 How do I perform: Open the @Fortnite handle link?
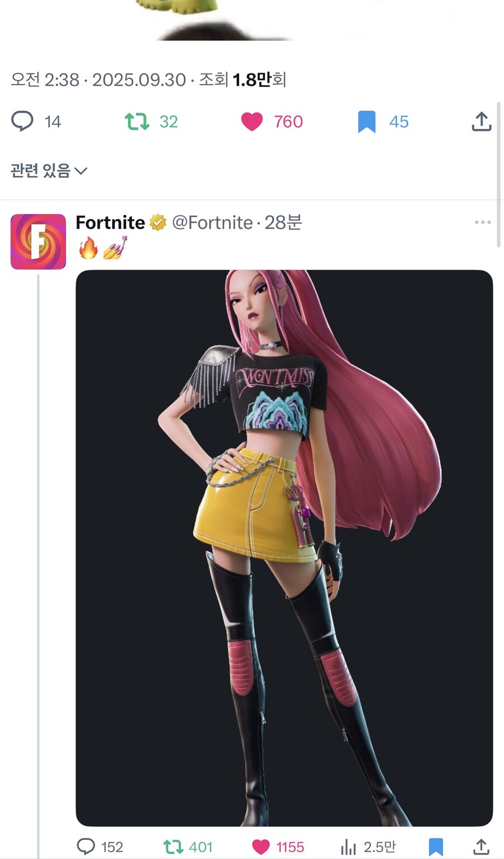pyautogui.click(x=212, y=223)
